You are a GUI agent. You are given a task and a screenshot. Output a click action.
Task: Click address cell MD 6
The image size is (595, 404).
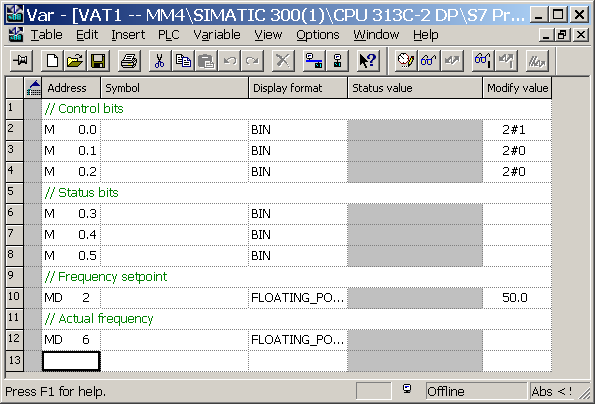(71, 340)
